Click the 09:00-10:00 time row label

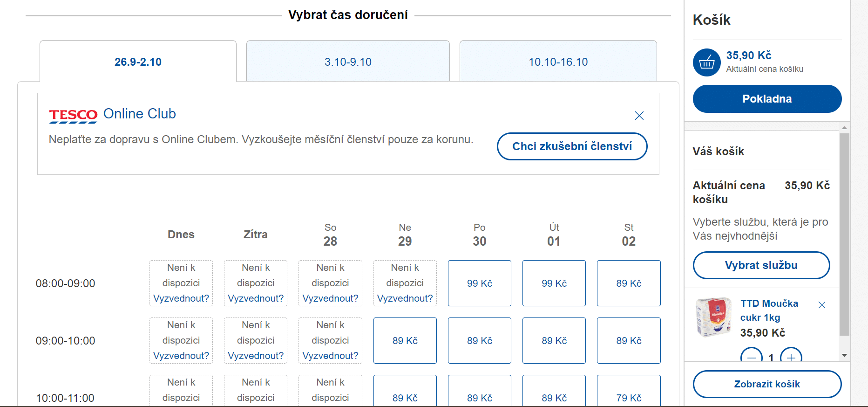coord(65,341)
